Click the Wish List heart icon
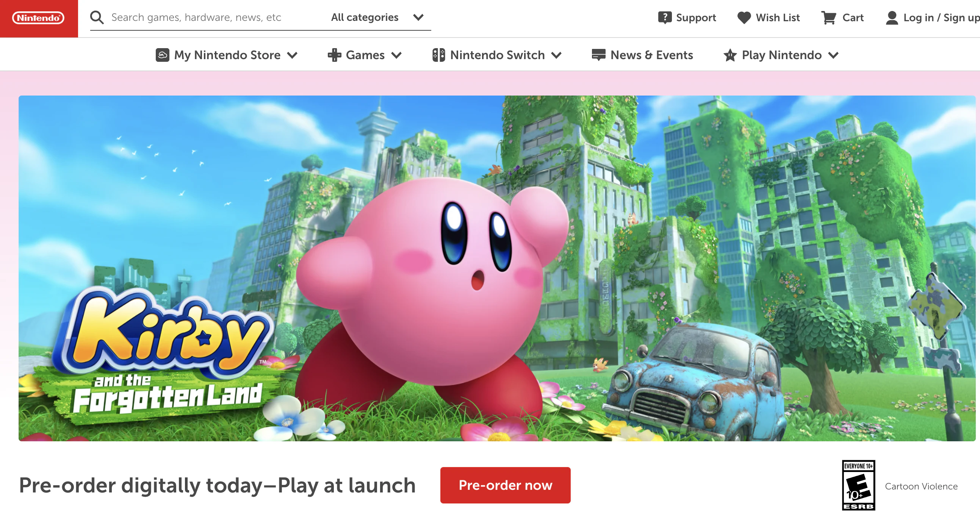Image resolution: width=980 pixels, height=530 pixels. click(x=744, y=17)
